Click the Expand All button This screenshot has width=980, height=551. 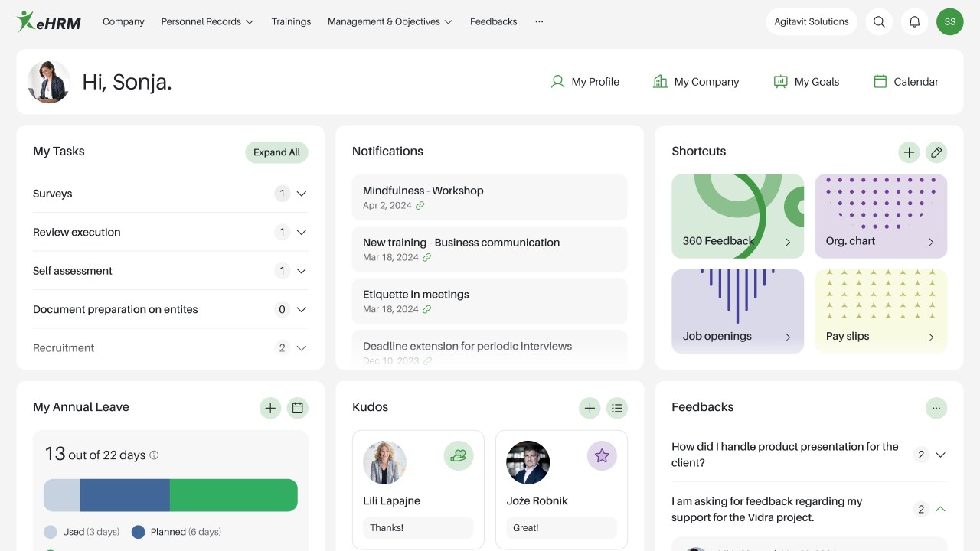point(276,152)
